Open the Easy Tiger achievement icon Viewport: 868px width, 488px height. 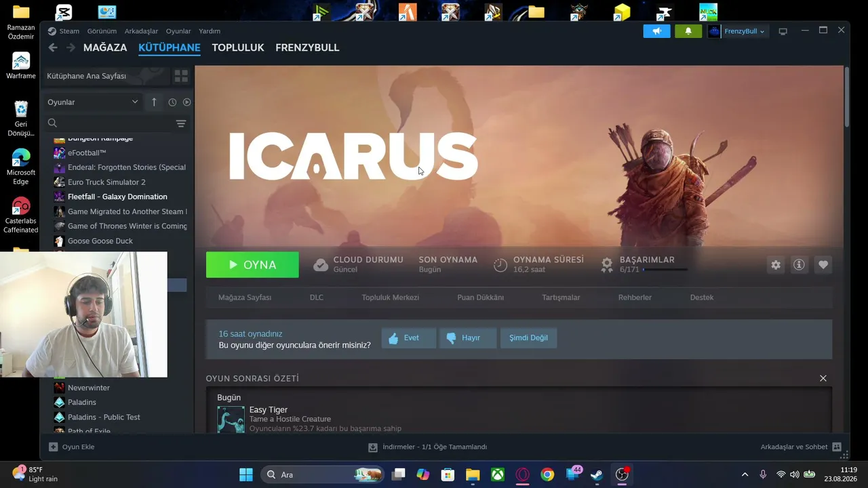pos(231,419)
